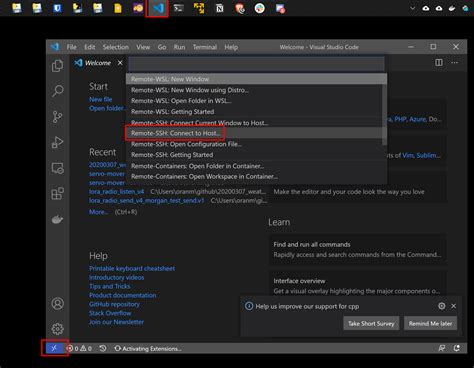Show errors and warnings in status bar
The image size is (474, 368).
tap(79, 349)
